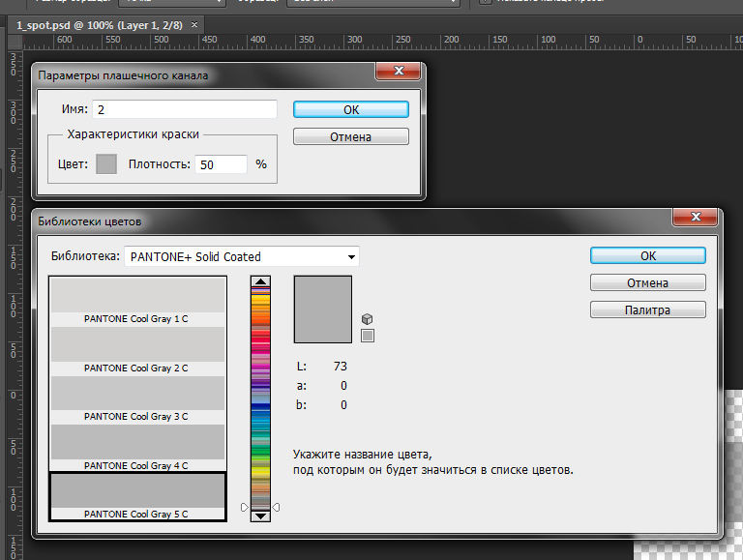The height and width of the screenshot is (560, 743).
Task: Click the blue band in the color strip
Action: (x=260, y=406)
